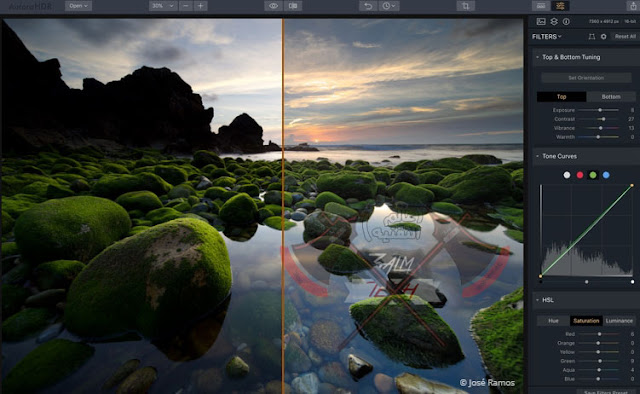Zoom in with the plus button
The height and width of the screenshot is (394, 640).
point(200,6)
